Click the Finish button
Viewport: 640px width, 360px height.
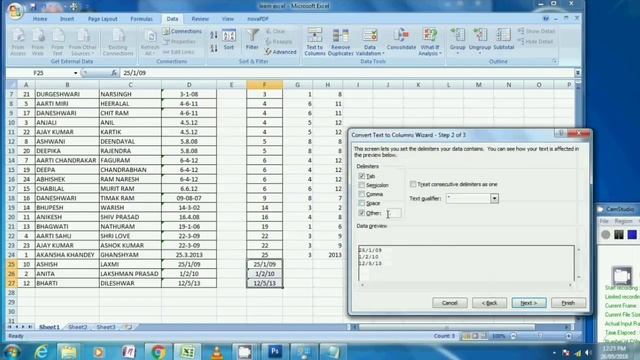[568, 303]
